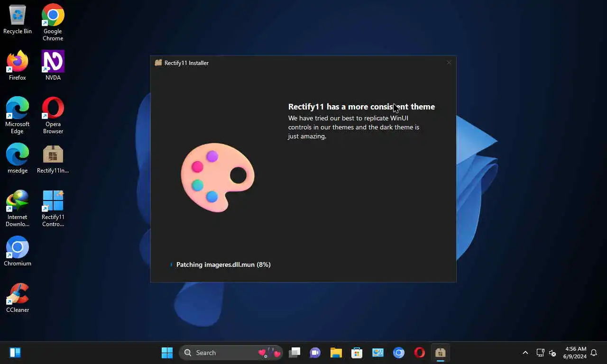Open Task View from the taskbar
Screen dimensions: 607x364
294,353
